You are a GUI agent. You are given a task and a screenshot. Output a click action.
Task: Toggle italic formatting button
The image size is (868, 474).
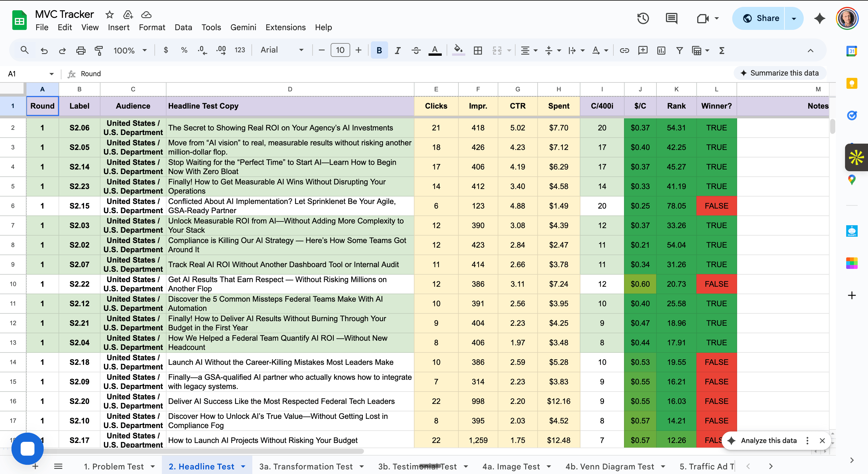point(398,51)
